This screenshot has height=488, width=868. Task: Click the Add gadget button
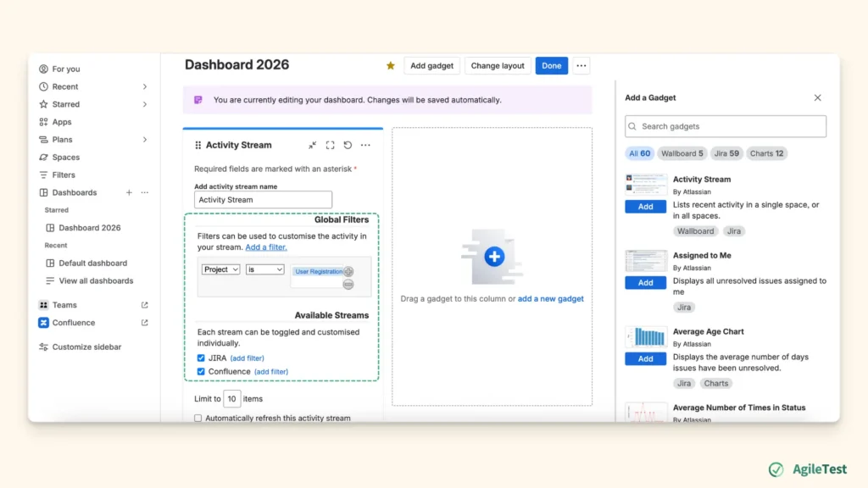431,66
